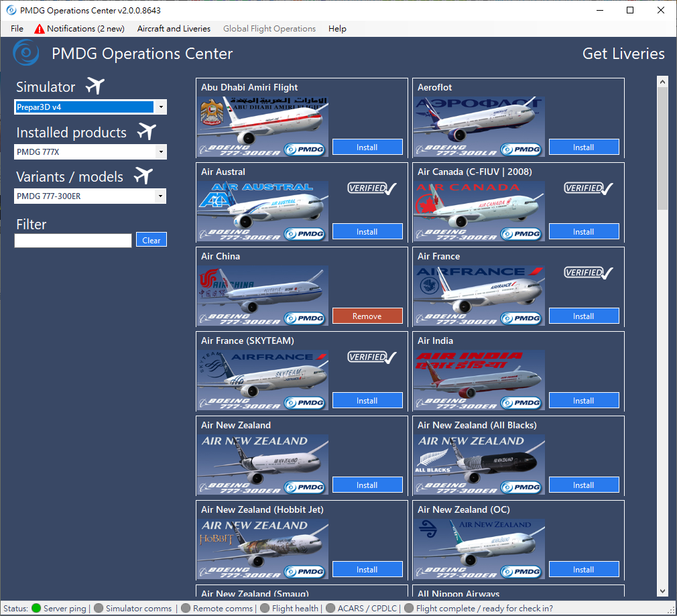
Task: Install the Air France (SKYTEAM) livery
Action: [367, 401]
